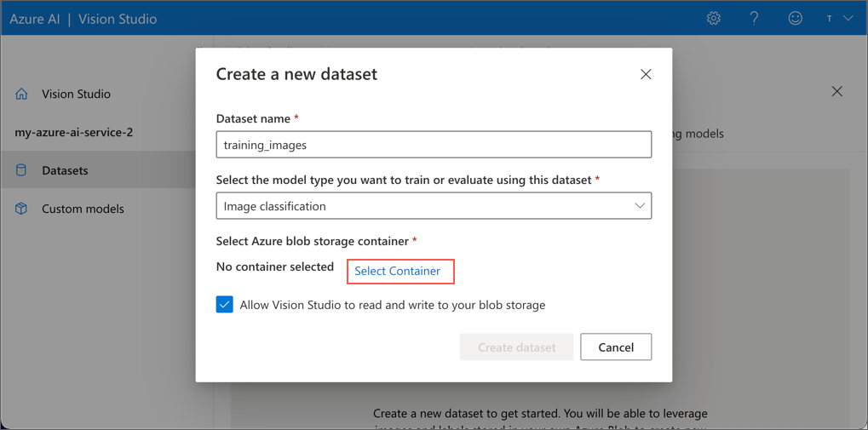Close the Create a new dataset dialog
868x430 pixels.
tap(646, 74)
